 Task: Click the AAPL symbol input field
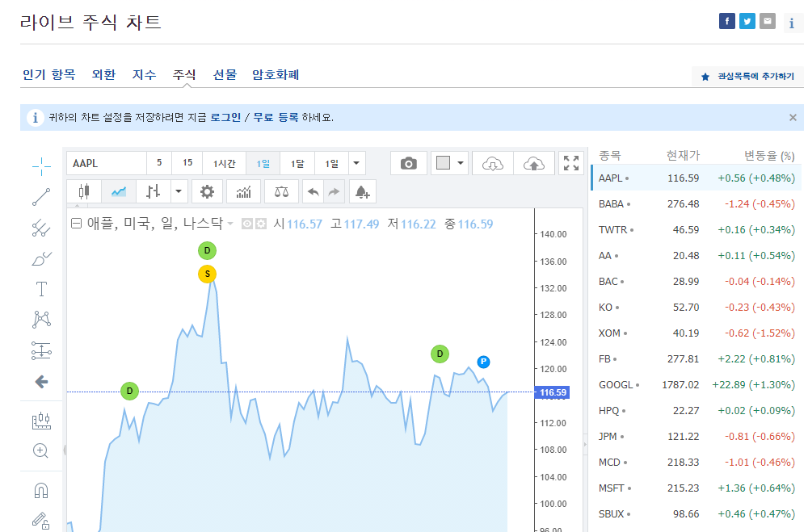(x=107, y=164)
